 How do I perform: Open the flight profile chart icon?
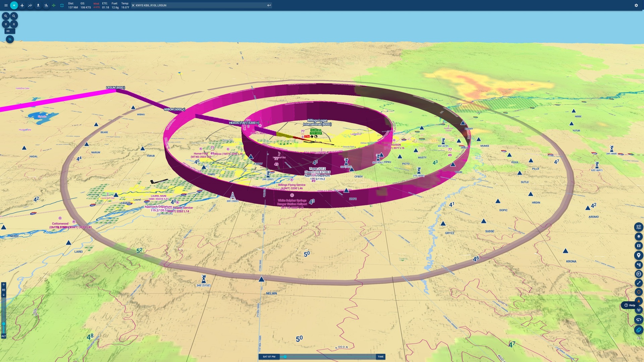pyautogui.click(x=30, y=5)
